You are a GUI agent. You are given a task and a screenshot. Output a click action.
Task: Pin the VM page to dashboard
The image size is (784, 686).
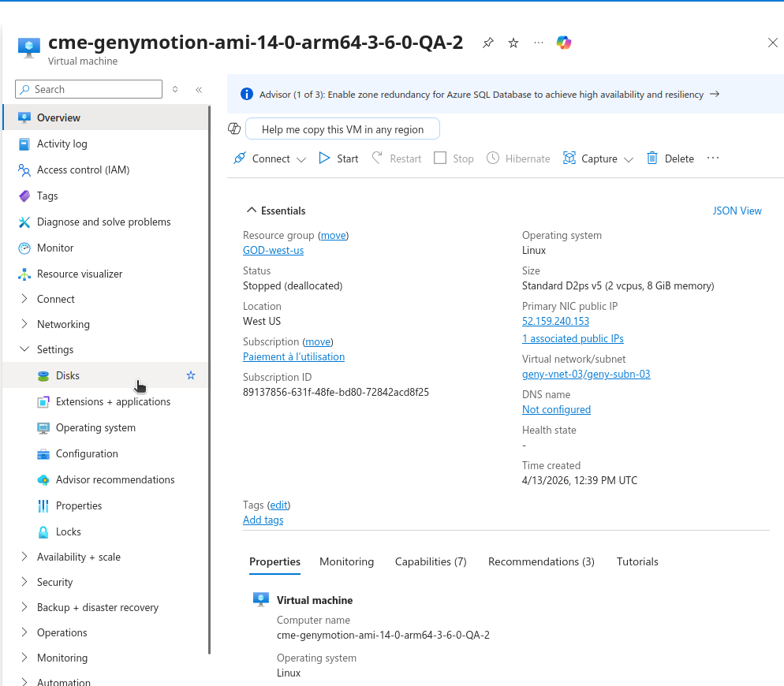click(x=487, y=43)
